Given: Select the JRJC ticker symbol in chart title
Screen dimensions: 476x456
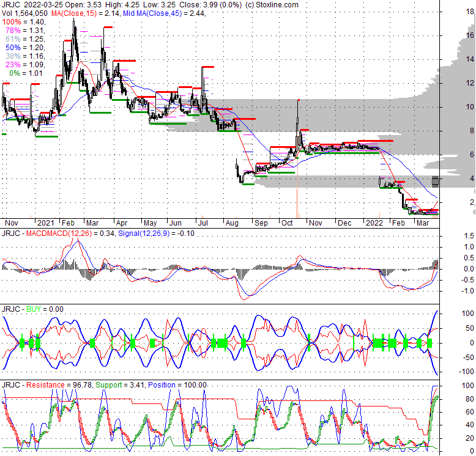Looking at the screenshot, I should (x=12, y=5).
